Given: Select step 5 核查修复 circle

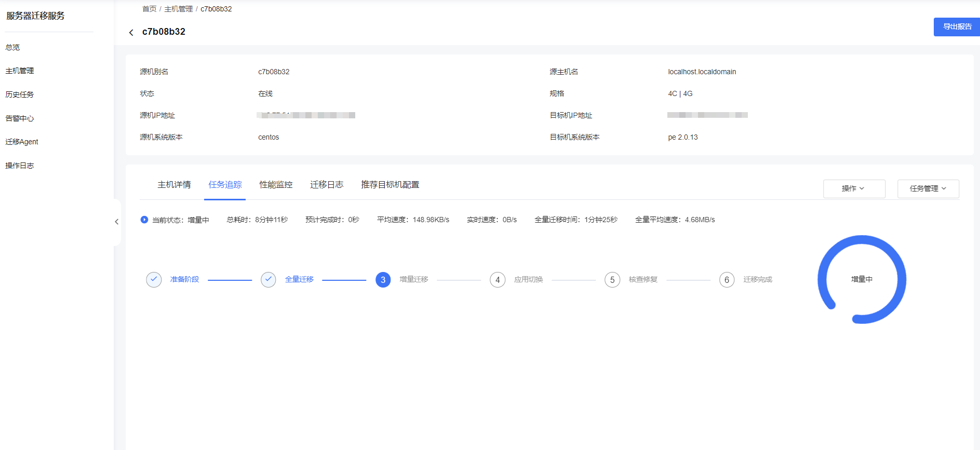Looking at the screenshot, I should click(612, 280).
